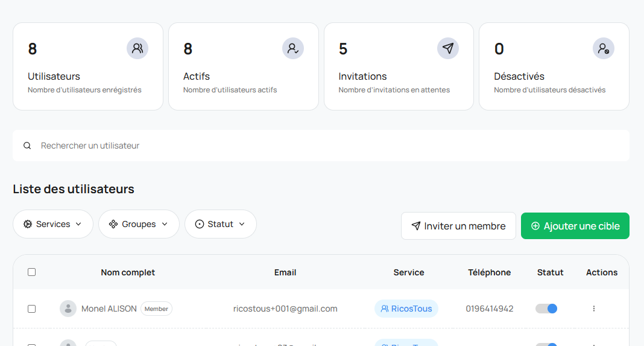Click the Liste des utilisateurs heading
The width and height of the screenshot is (644, 346).
74,189
